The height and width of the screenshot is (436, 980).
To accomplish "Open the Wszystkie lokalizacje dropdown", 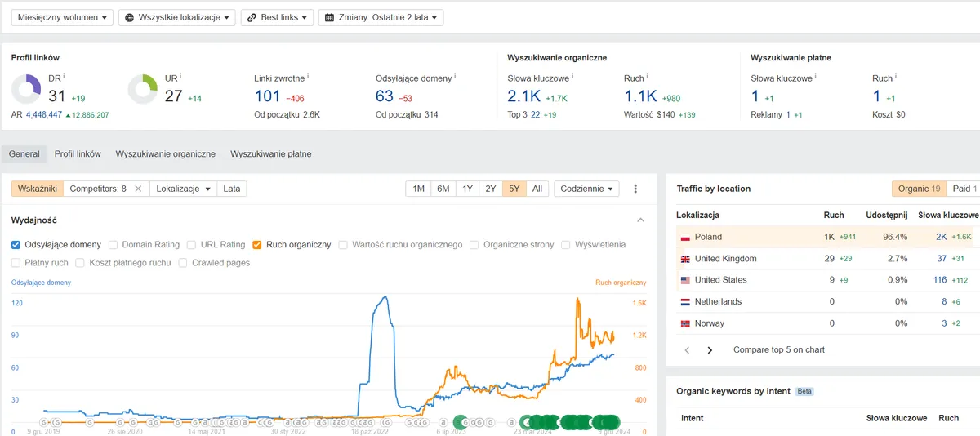I will pyautogui.click(x=176, y=17).
